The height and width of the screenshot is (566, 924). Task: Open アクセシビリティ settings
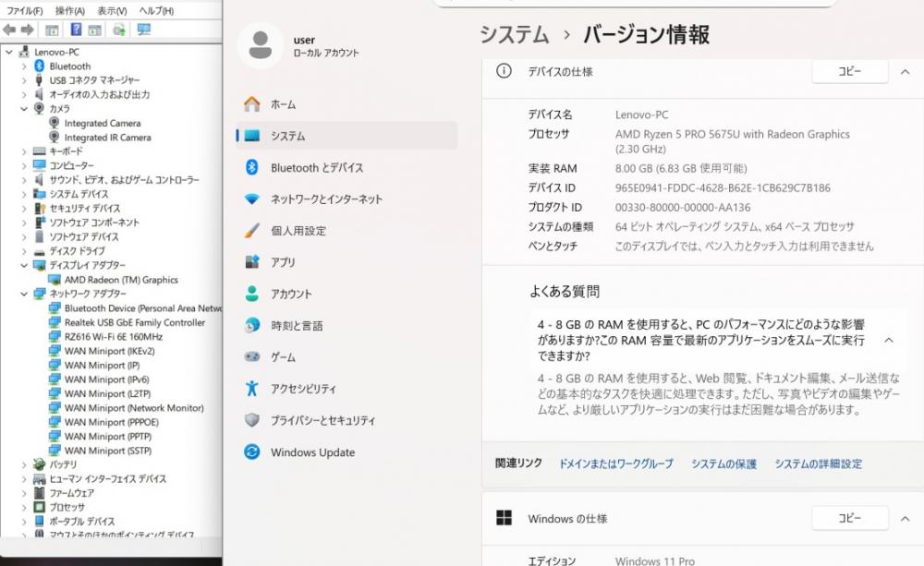click(x=346, y=389)
